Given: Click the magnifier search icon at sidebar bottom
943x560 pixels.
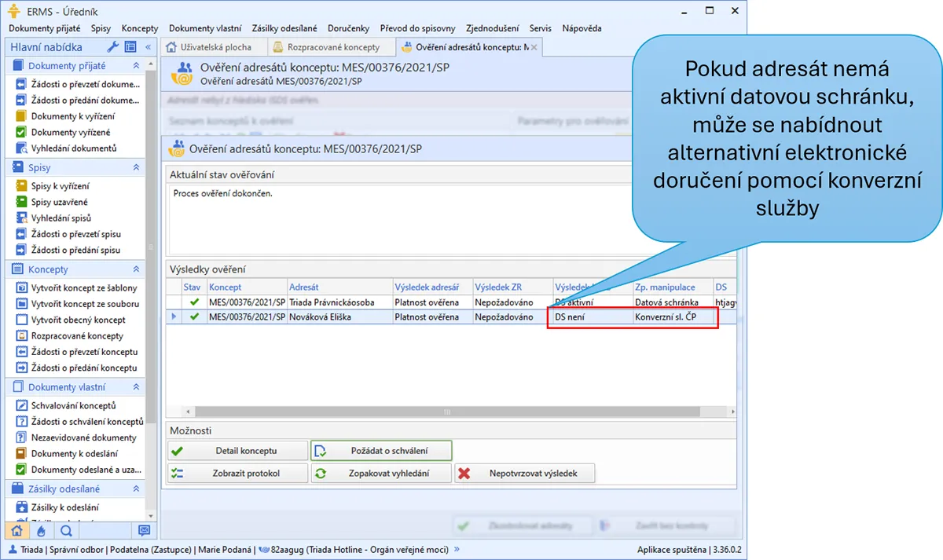Looking at the screenshot, I should (x=65, y=530).
